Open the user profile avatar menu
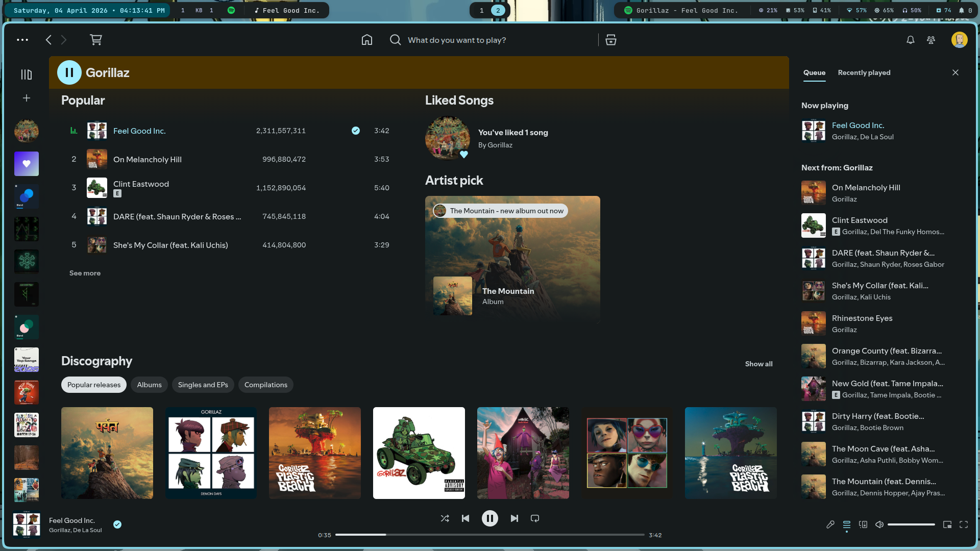980x551 pixels. [959, 40]
